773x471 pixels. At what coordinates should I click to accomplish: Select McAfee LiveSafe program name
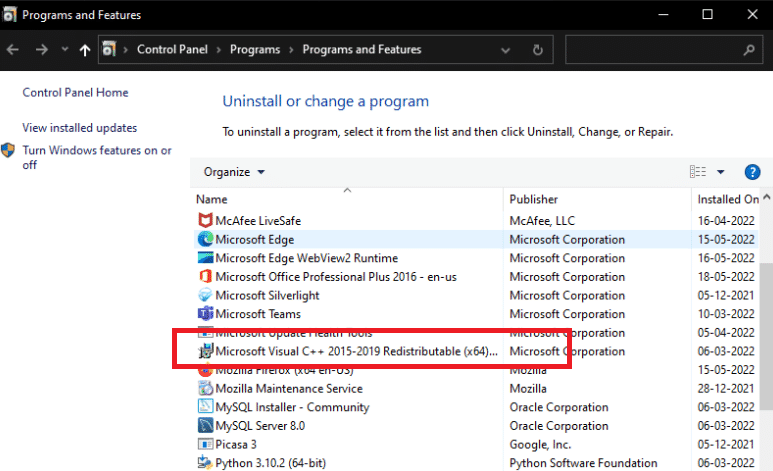tap(258, 221)
